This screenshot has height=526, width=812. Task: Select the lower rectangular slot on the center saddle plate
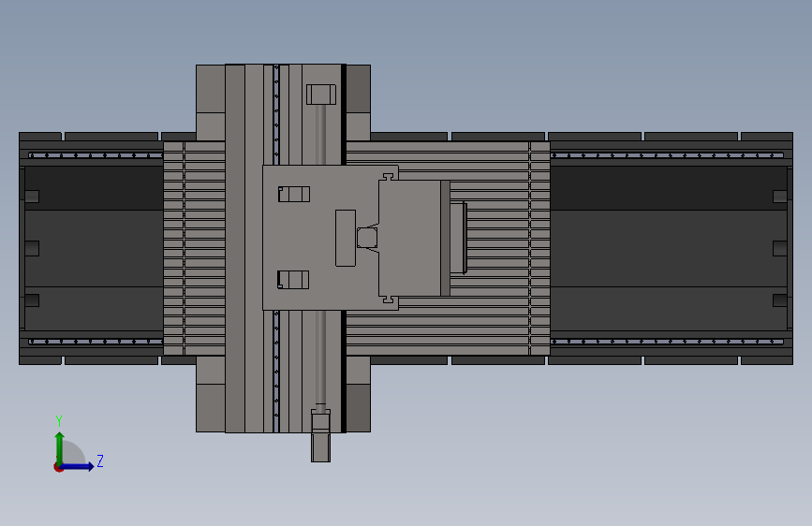(294, 280)
